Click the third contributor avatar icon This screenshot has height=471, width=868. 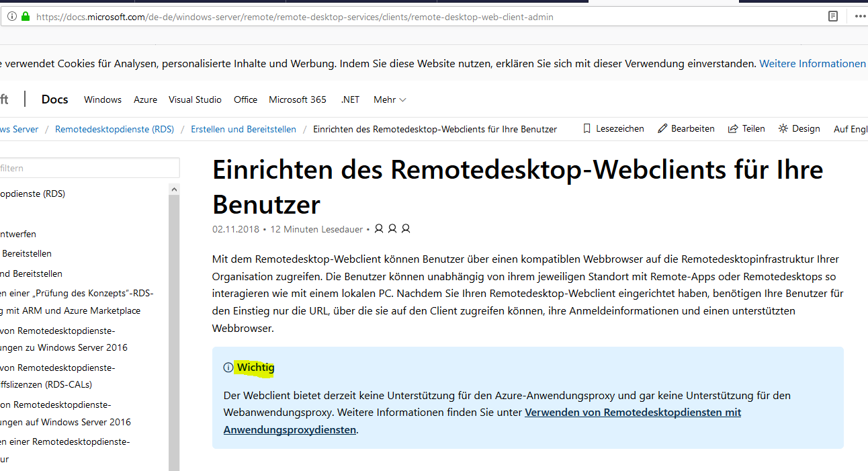[x=406, y=228]
